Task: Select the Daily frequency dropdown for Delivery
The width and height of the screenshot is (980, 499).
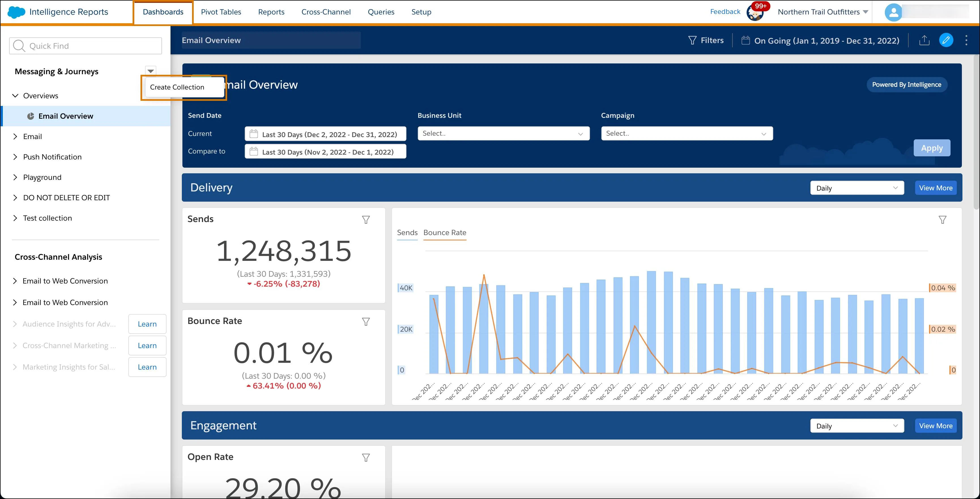Action: pyautogui.click(x=857, y=187)
